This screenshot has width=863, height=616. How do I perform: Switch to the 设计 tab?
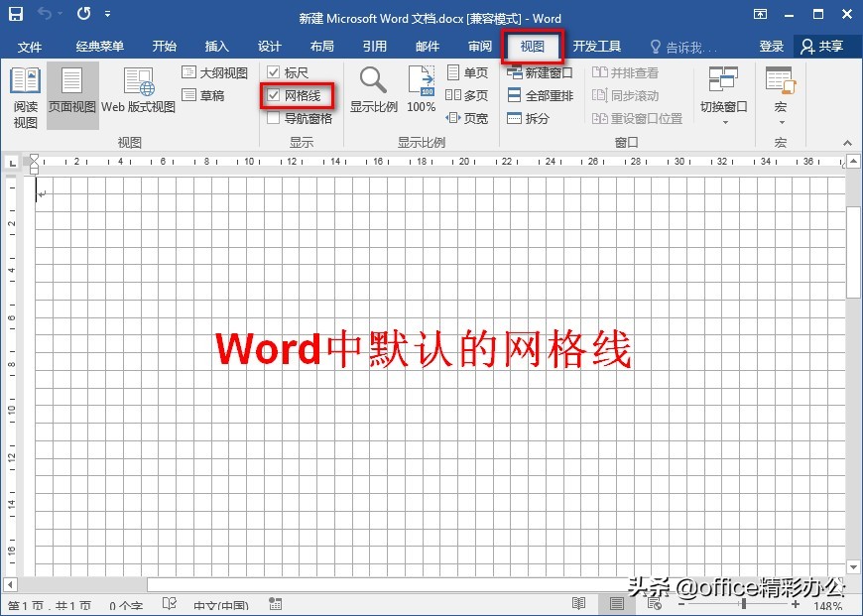pyautogui.click(x=269, y=47)
